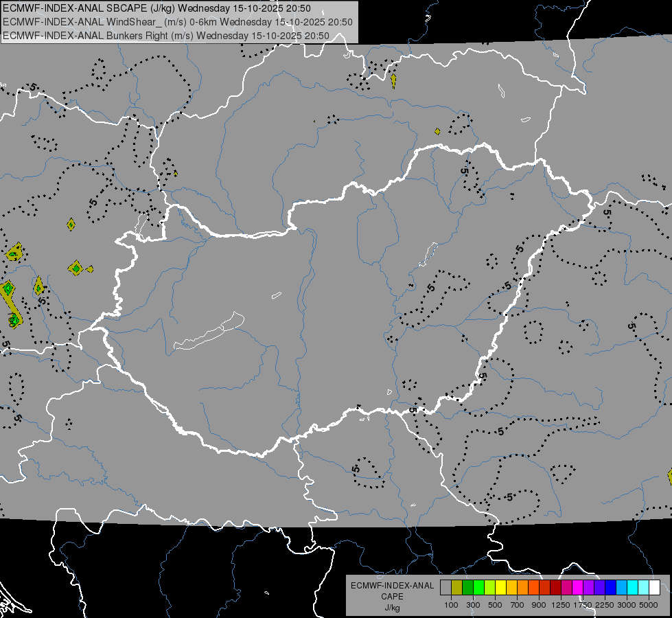Click the 500 legend value label

pos(495,605)
